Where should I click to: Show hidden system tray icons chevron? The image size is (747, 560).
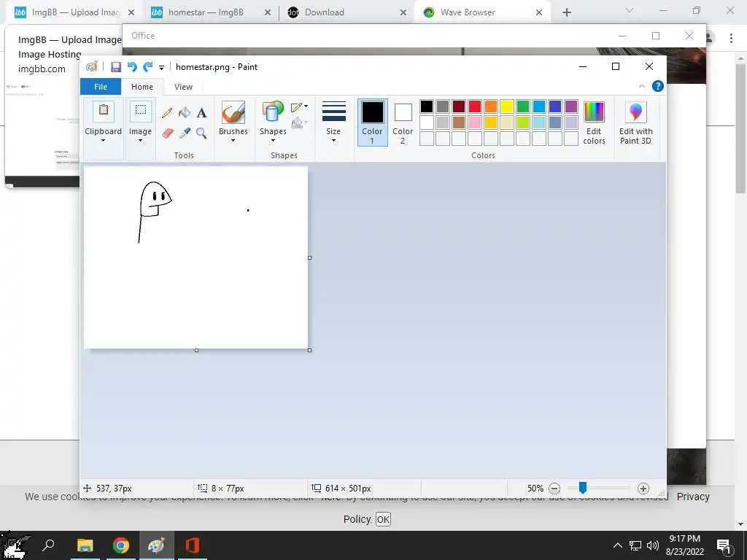[x=617, y=545]
